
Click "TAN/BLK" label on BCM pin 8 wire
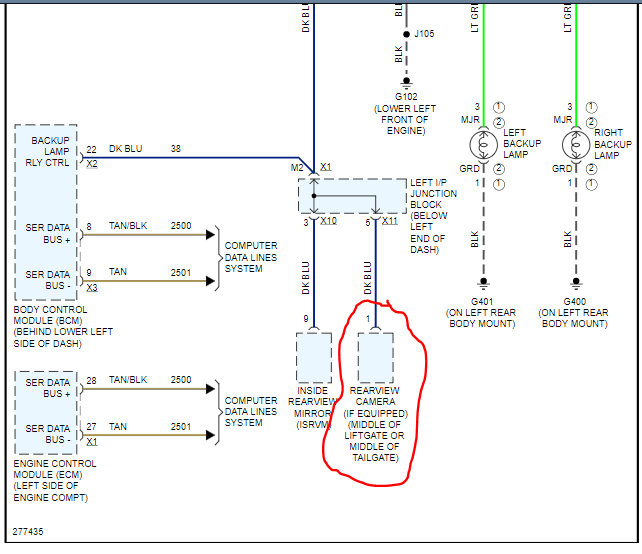(128, 226)
